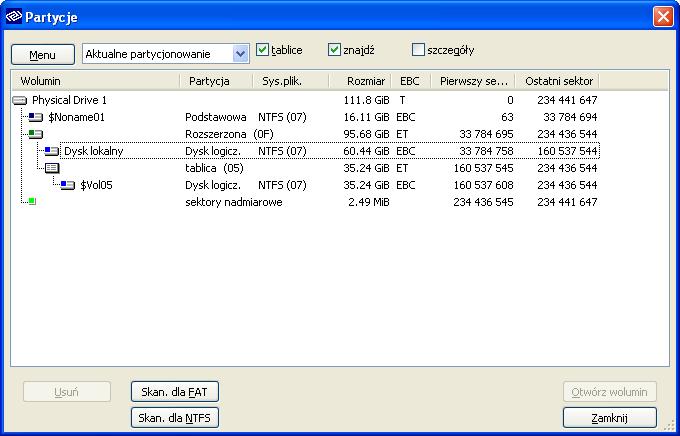Screen dimensions: 680x436
Task: Click the first sector value 33 784 758
Action: coord(486,151)
